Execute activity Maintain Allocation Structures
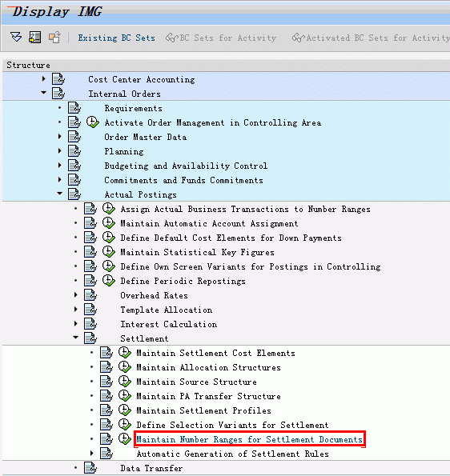This screenshot has width=450, height=476. (125, 367)
